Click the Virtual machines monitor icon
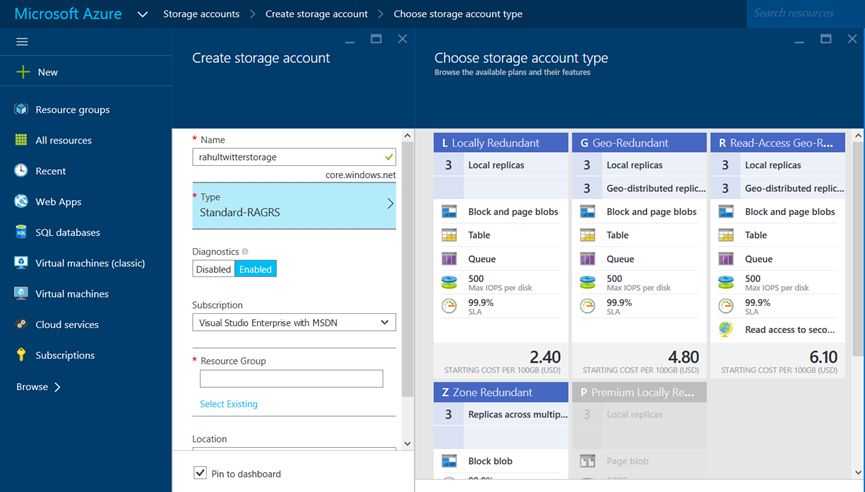 point(21,293)
